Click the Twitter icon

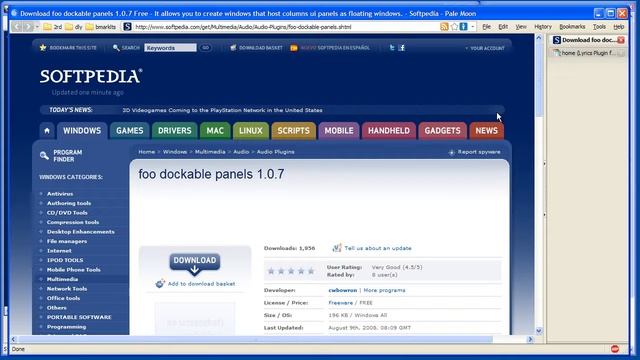pyautogui.click(x=392, y=48)
